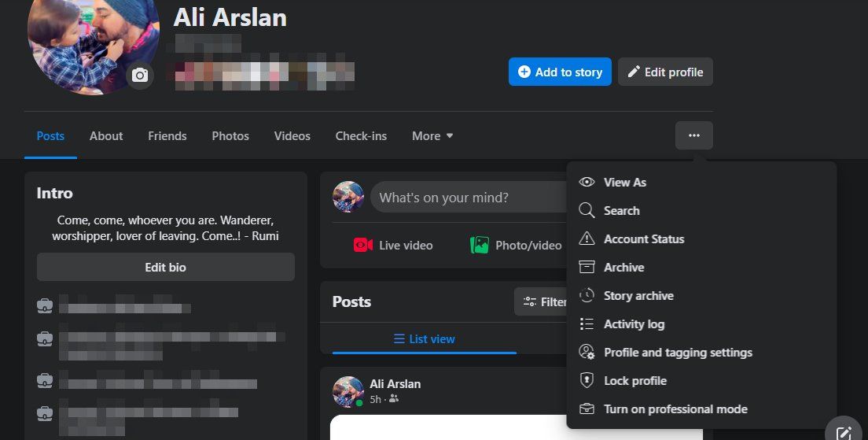This screenshot has width=868, height=440.
Task: Click the Add to story button
Action: tap(560, 72)
